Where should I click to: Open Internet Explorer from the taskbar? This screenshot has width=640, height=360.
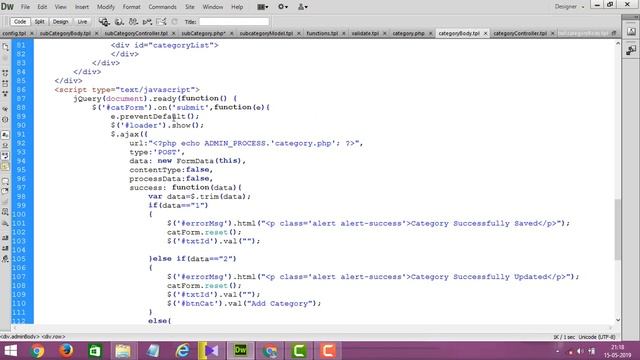point(182,351)
